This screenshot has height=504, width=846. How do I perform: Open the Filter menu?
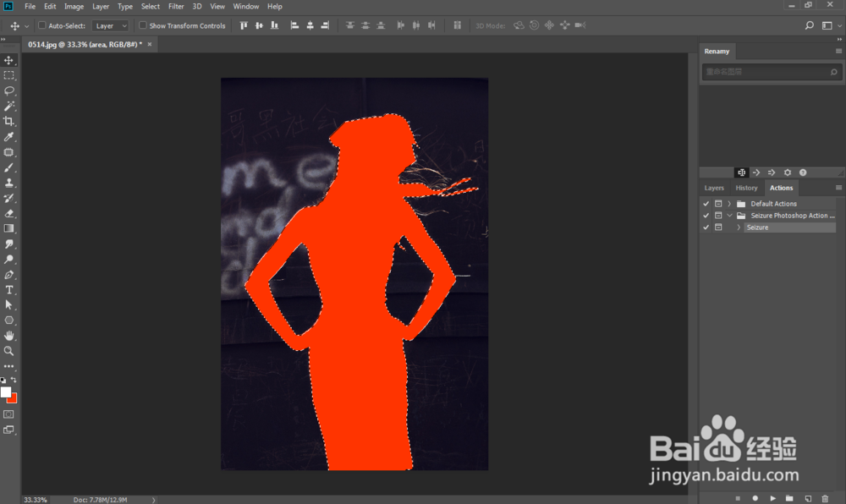[x=176, y=7]
